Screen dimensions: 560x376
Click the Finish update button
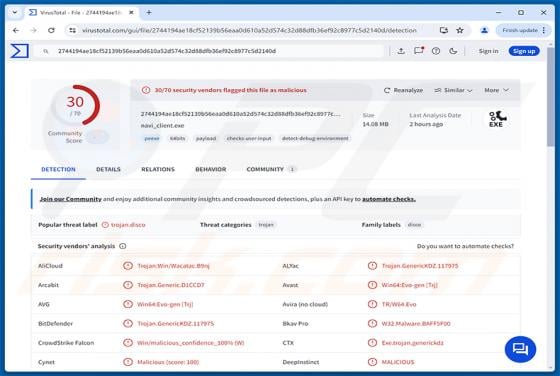point(520,30)
